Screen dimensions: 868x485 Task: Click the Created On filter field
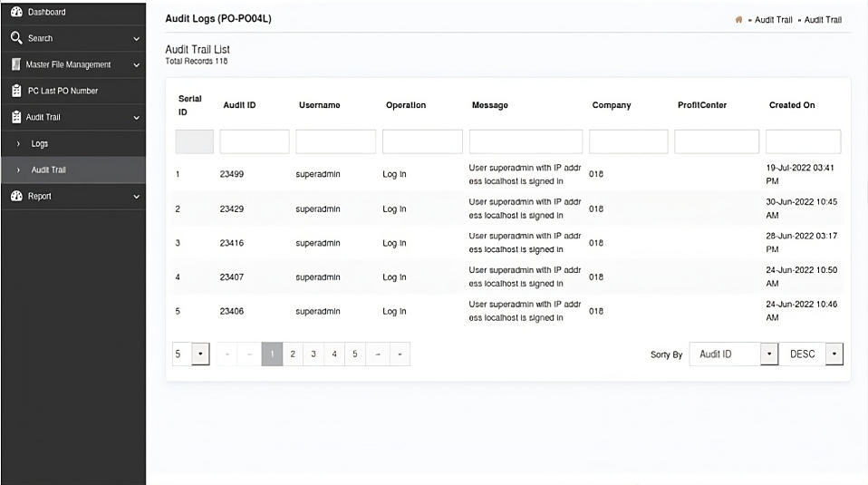[x=803, y=141]
